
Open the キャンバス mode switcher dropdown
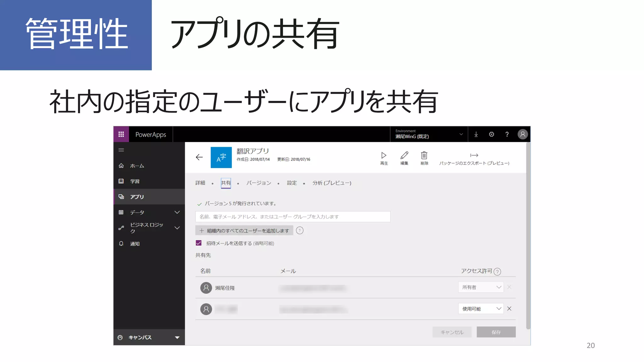coord(149,337)
